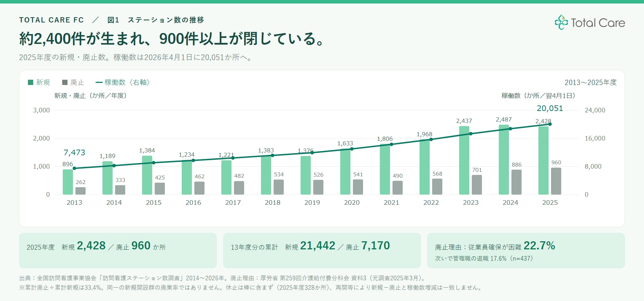Select the large "20,051" value above the line
644x301 pixels.
(550, 108)
